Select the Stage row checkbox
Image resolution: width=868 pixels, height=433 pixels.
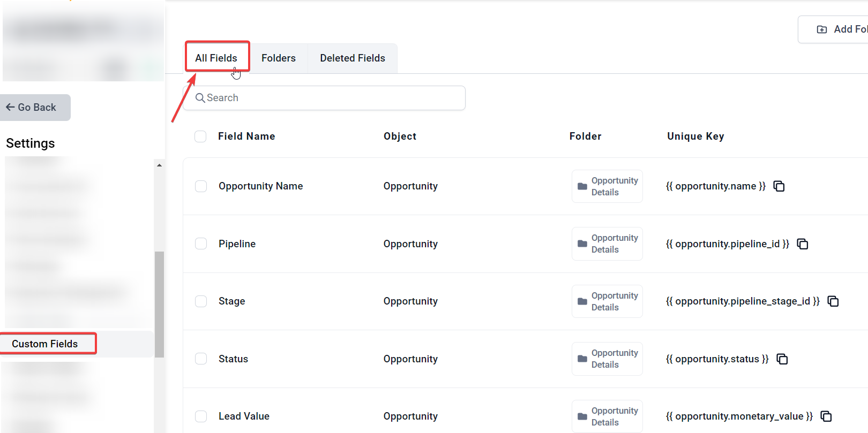click(201, 301)
